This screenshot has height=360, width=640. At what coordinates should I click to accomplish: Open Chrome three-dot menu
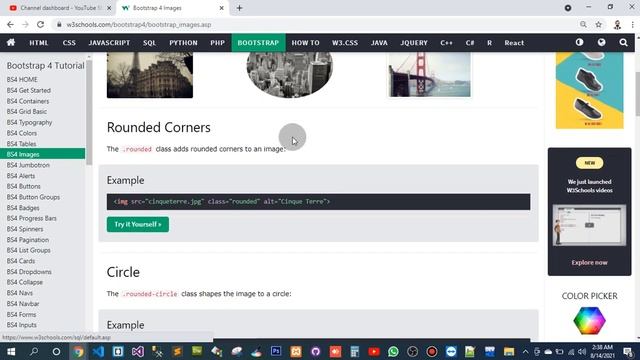click(x=632, y=24)
